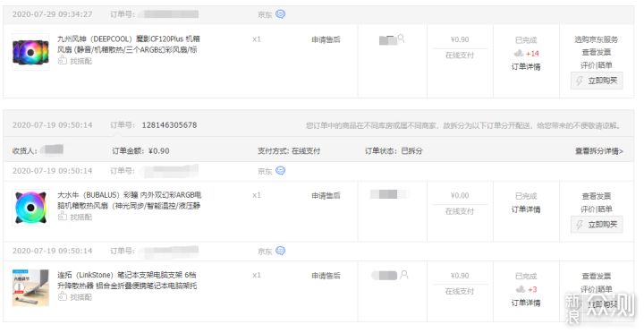Open chat icon next to 京东 in LinkStone order
Image resolution: width=644 pixels, height=333 pixels.
[280, 251]
